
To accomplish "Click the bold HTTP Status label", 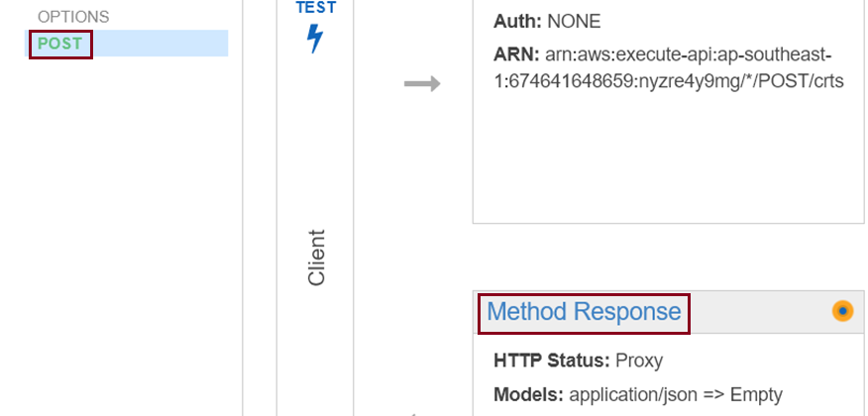I will click(551, 362).
